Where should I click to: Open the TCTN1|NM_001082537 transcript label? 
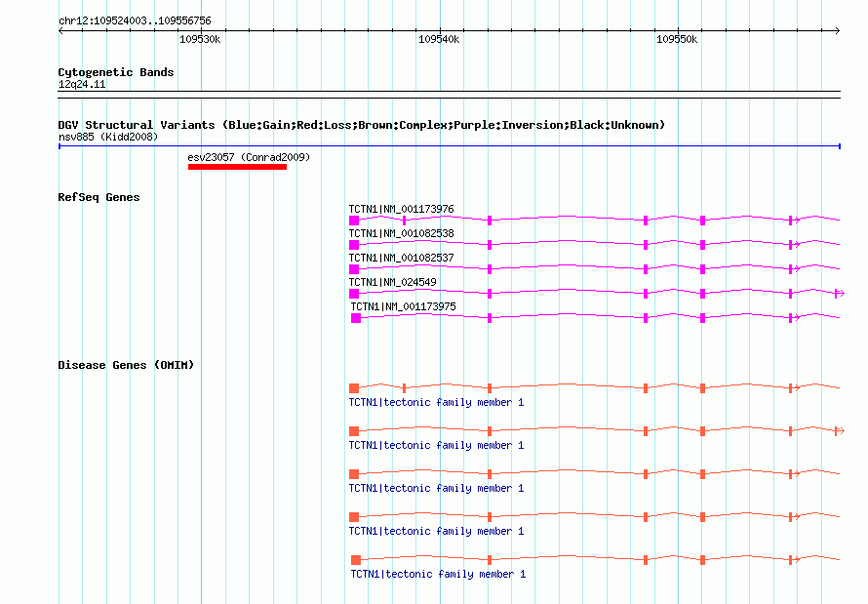click(x=402, y=258)
